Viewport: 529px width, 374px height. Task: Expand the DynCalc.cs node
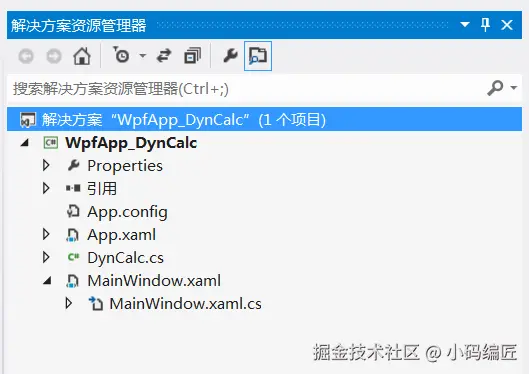tap(46, 257)
